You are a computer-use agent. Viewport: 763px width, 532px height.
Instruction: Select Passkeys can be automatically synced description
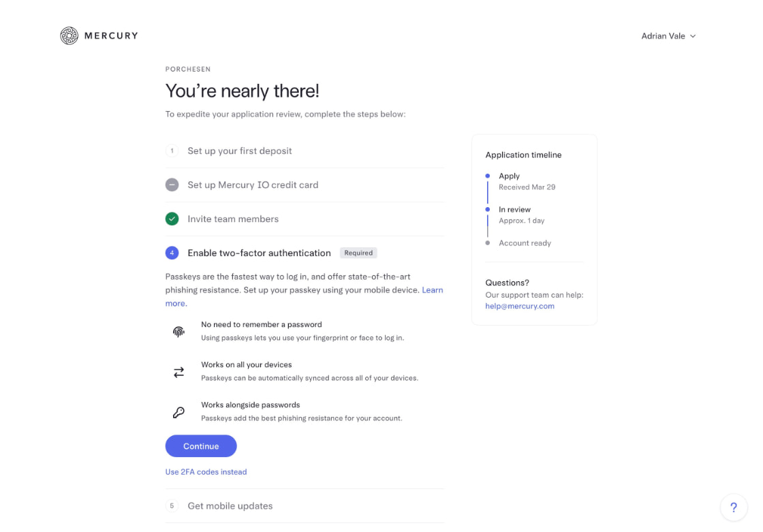(x=309, y=378)
